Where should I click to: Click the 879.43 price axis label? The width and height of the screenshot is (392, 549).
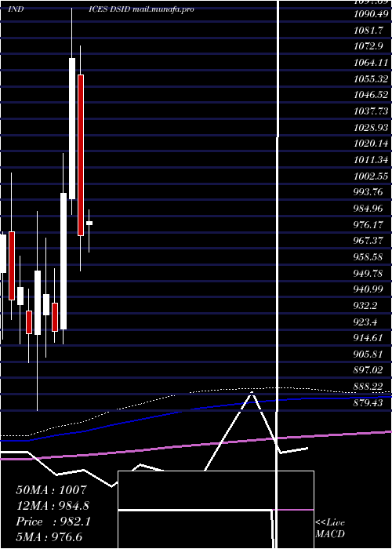click(x=368, y=402)
